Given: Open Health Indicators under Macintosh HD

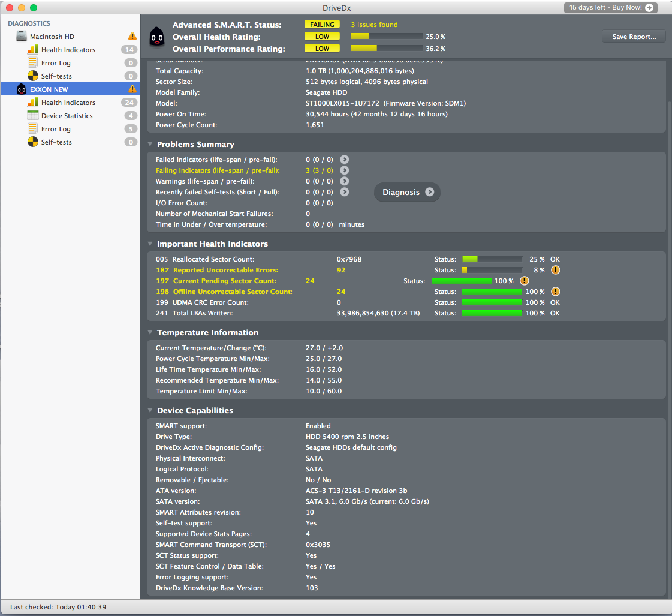Looking at the screenshot, I should (68, 50).
